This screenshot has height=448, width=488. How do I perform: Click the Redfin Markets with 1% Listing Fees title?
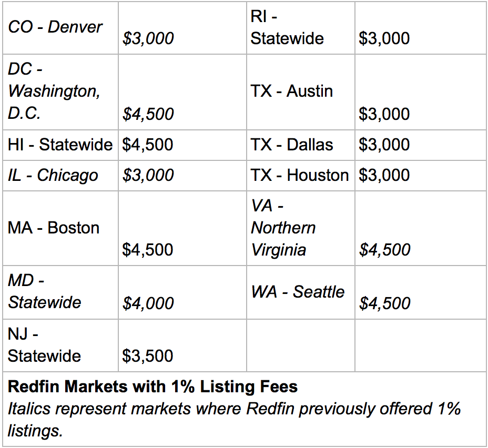[x=153, y=387]
